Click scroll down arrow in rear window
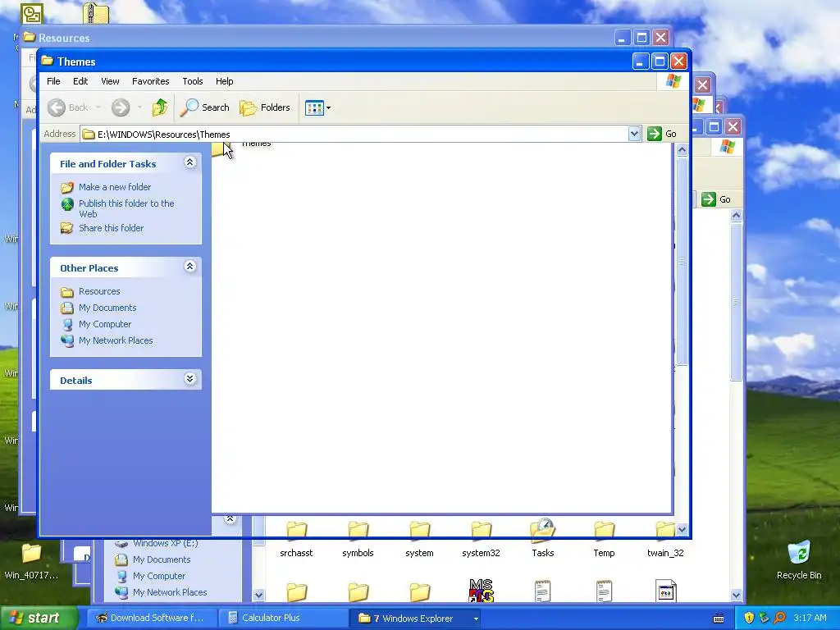The width and height of the screenshot is (840, 630). 736,596
